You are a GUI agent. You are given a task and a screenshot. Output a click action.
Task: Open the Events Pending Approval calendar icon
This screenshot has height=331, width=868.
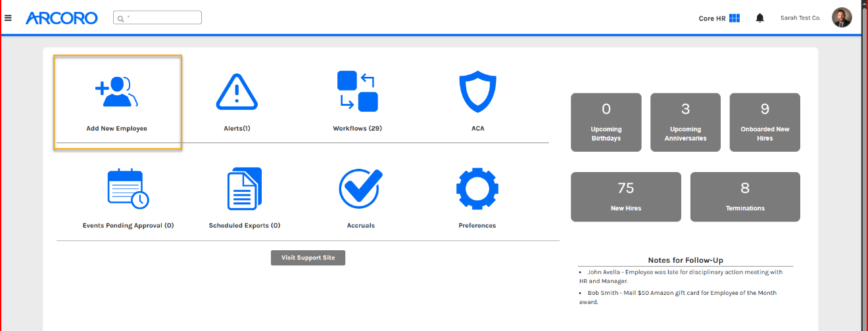pos(128,188)
